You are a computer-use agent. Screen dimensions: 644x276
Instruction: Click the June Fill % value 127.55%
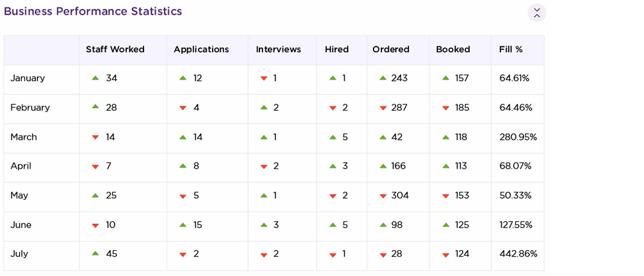pyautogui.click(x=516, y=225)
